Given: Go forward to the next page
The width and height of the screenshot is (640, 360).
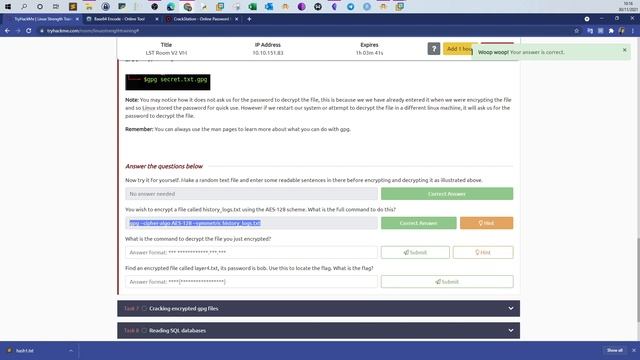Looking at the screenshot, I should pos(18,31).
